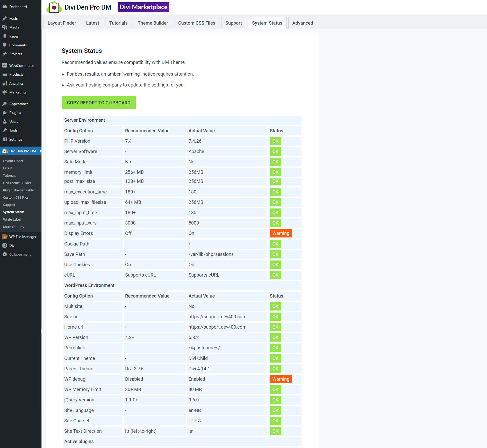Open the Custom CSS Files tab
Image resolution: width=487 pixels, height=448 pixels.
[x=196, y=23]
